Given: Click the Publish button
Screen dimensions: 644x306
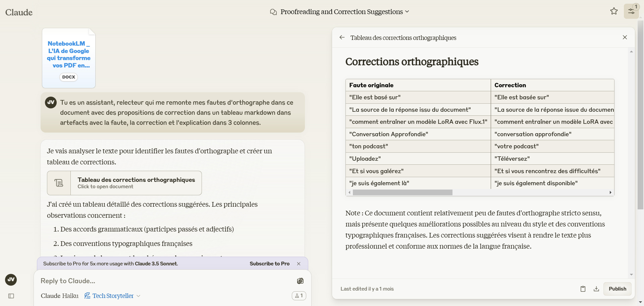Looking at the screenshot, I should click(617, 289).
